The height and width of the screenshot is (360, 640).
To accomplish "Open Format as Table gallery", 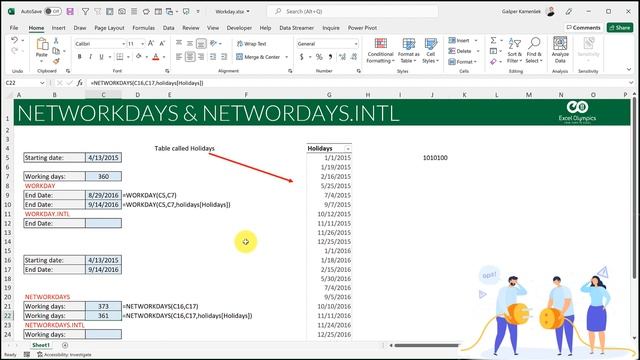I will pos(408,50).
